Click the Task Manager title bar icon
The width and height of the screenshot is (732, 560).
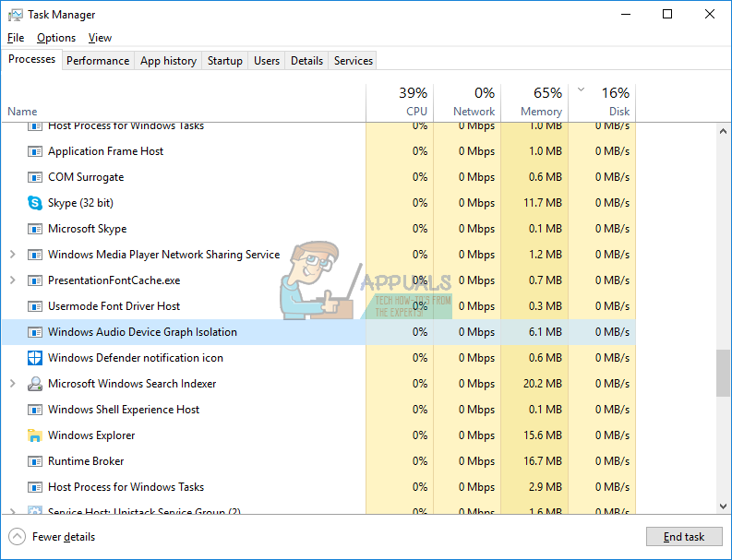15,15
